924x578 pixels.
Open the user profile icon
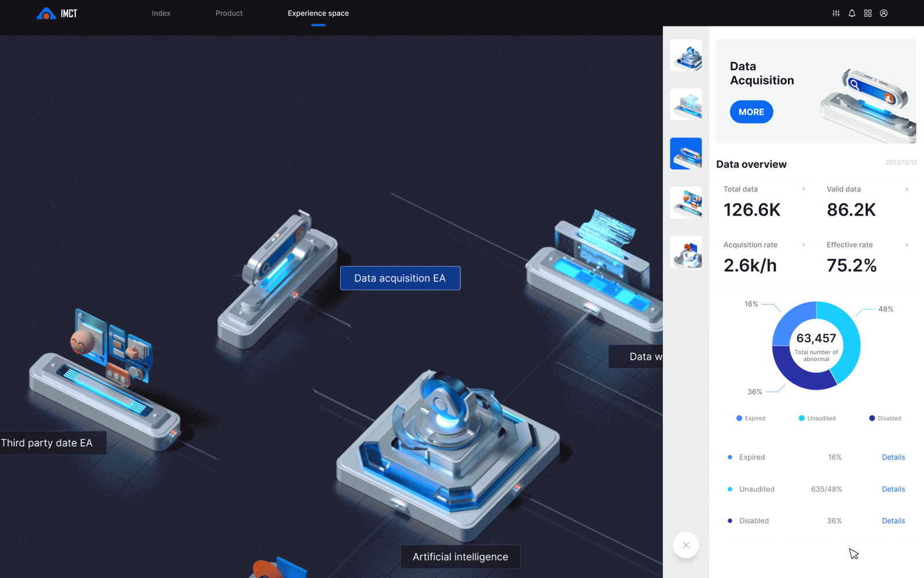click(x=884, y=13)
